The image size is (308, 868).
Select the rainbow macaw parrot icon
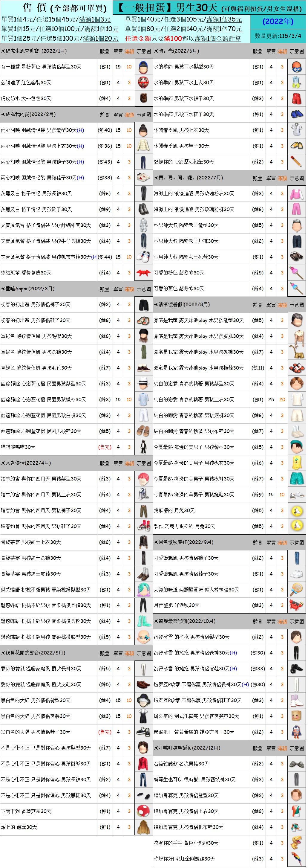click(296, 858)
